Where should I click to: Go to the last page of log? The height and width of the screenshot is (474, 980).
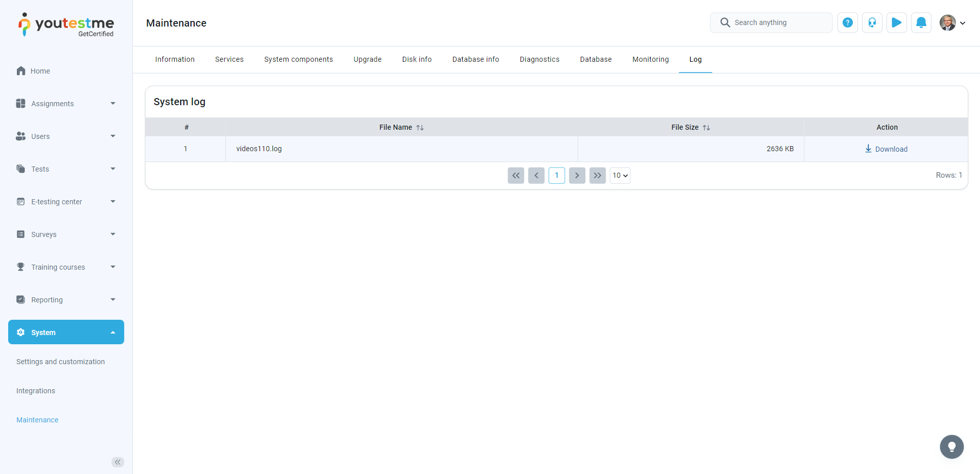[597, 175]
